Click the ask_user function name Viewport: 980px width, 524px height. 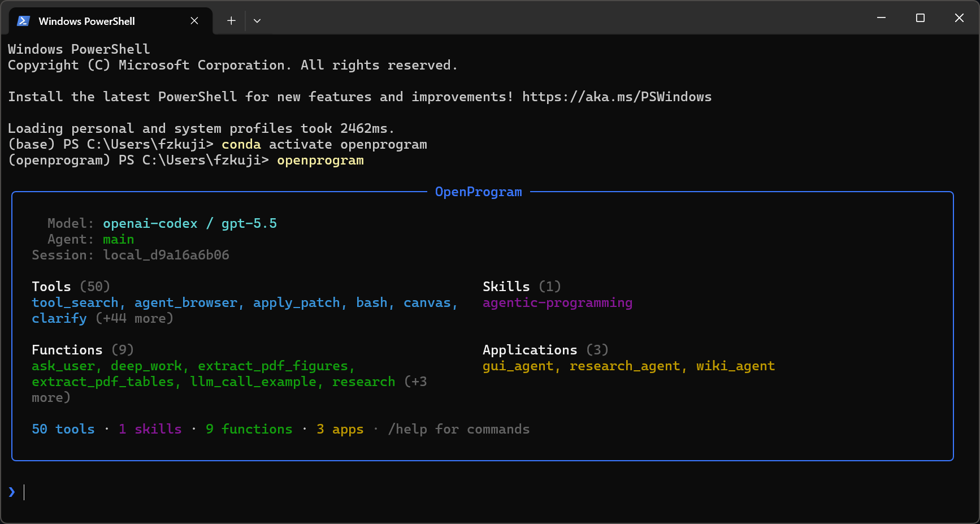coord(63,366)
